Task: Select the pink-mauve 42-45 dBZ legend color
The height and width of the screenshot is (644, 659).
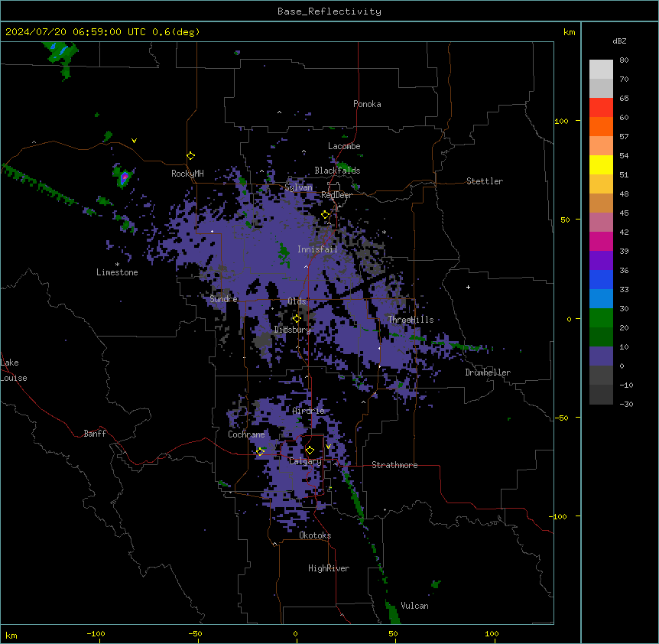Action: 601,222
